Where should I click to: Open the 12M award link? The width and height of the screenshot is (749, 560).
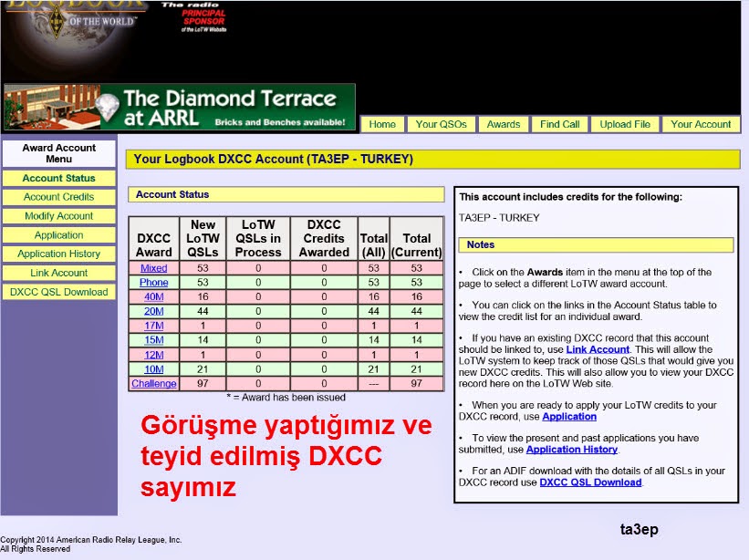tap(154, 355)
